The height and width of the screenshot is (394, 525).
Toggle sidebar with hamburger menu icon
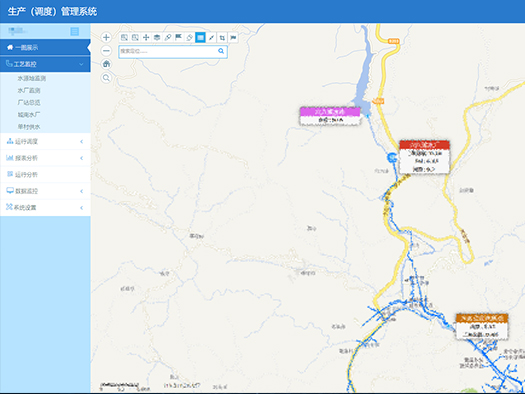pos(75,31)
